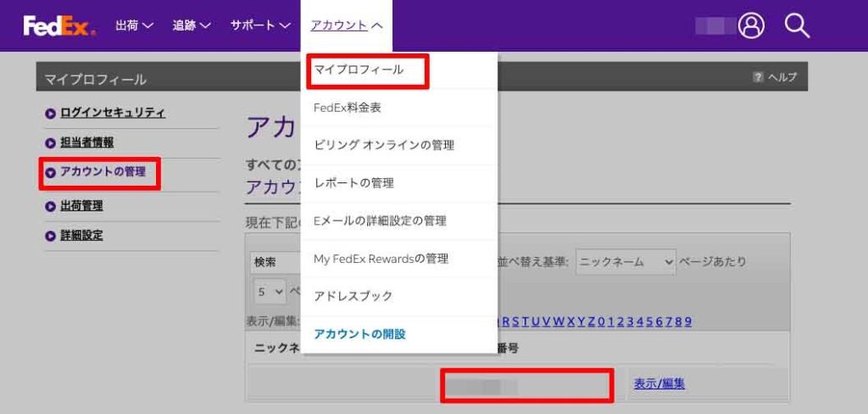Filter accounts by digit 6
The image size is (868, 414).
659,322
